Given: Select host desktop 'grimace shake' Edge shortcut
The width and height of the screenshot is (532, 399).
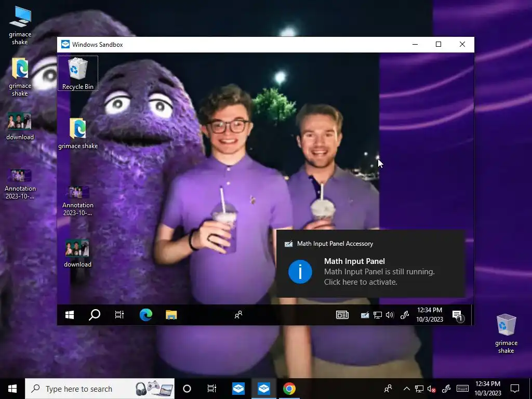Looking at the screenshot, I should [20, 77].
